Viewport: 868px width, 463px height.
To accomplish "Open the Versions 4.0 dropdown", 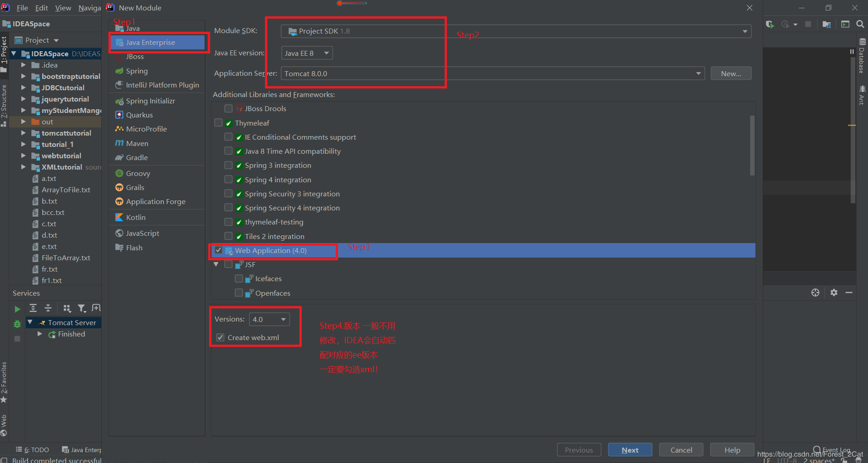I will click(x=269, y=319).
